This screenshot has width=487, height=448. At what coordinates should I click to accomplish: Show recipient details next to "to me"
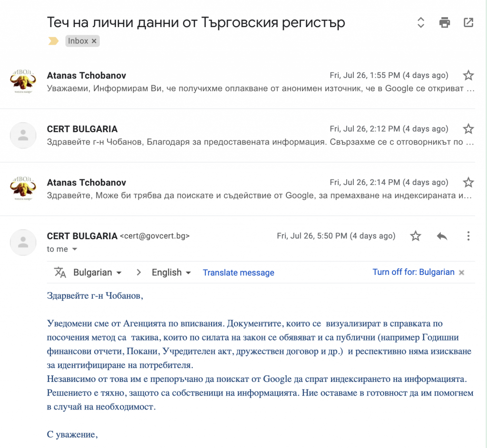coord(74,249)
